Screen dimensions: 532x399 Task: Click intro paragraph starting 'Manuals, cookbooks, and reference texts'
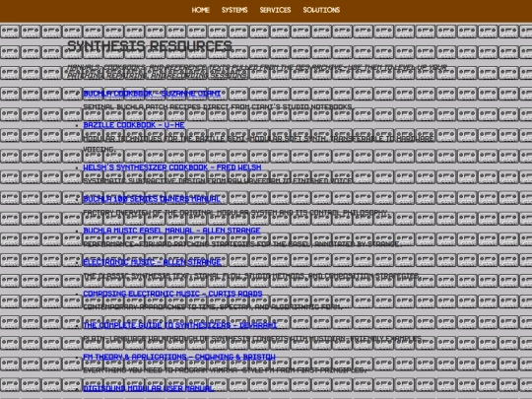(257, 71)
